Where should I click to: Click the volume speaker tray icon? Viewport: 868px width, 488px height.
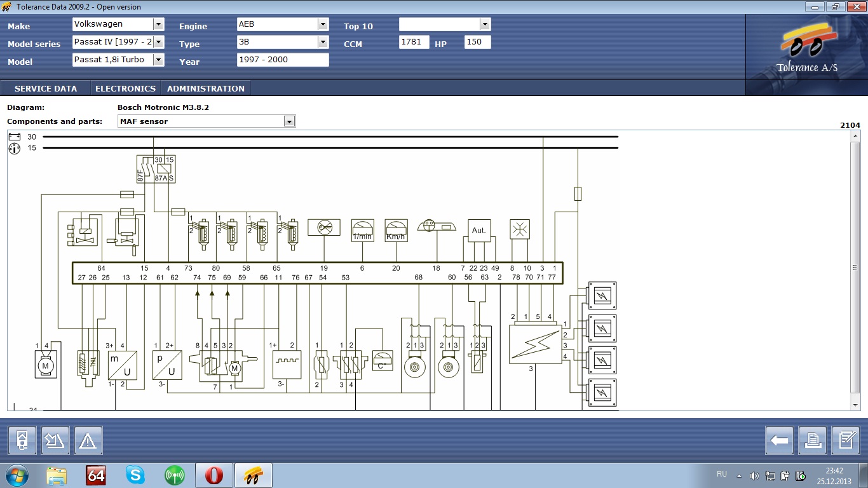754,475
